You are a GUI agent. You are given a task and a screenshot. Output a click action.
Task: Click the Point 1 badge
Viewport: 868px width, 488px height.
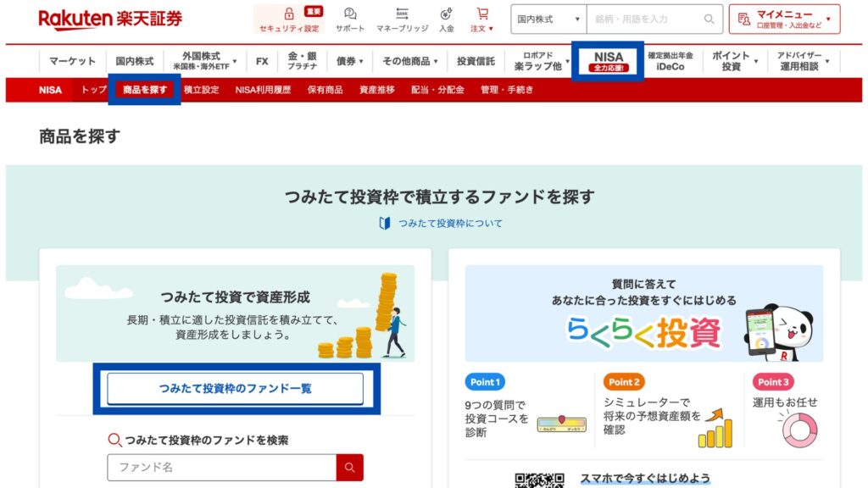485,382
